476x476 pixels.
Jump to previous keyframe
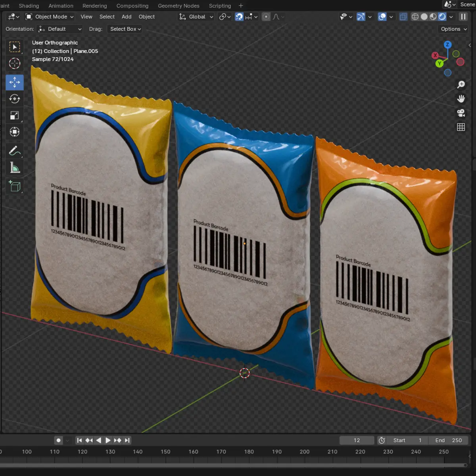click(89, 440)
